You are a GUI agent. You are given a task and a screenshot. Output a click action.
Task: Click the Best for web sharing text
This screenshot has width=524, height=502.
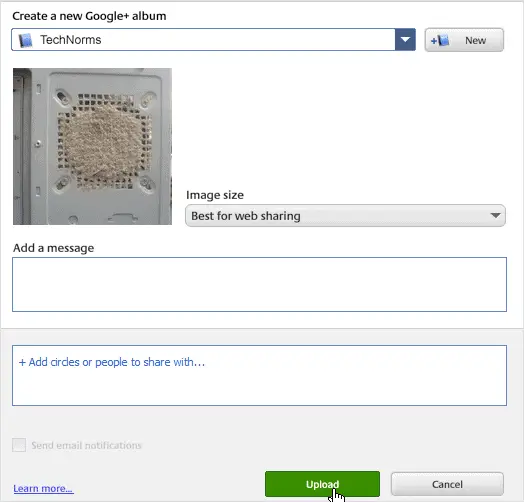pyautogui.click(x=246, y=216)
